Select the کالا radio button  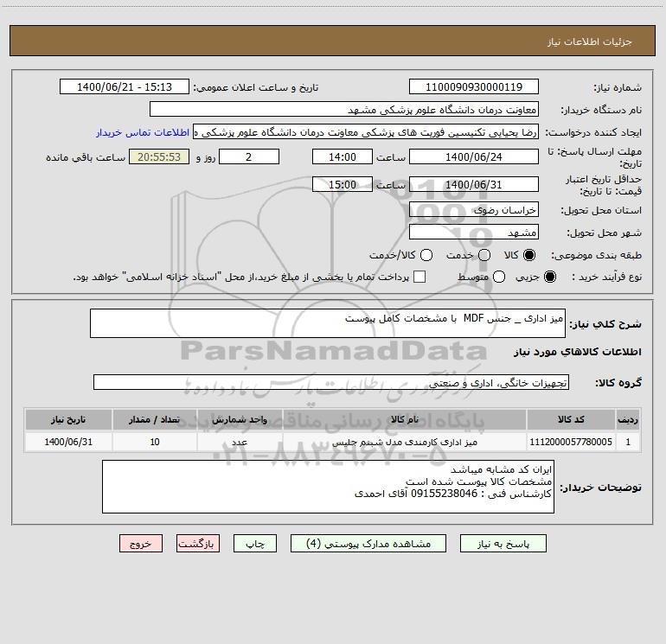[529, 255]
